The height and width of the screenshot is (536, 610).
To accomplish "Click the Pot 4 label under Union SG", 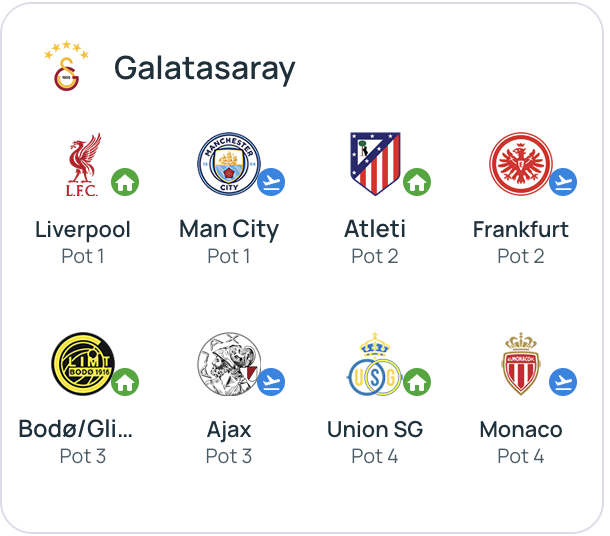I will (375, 456).
